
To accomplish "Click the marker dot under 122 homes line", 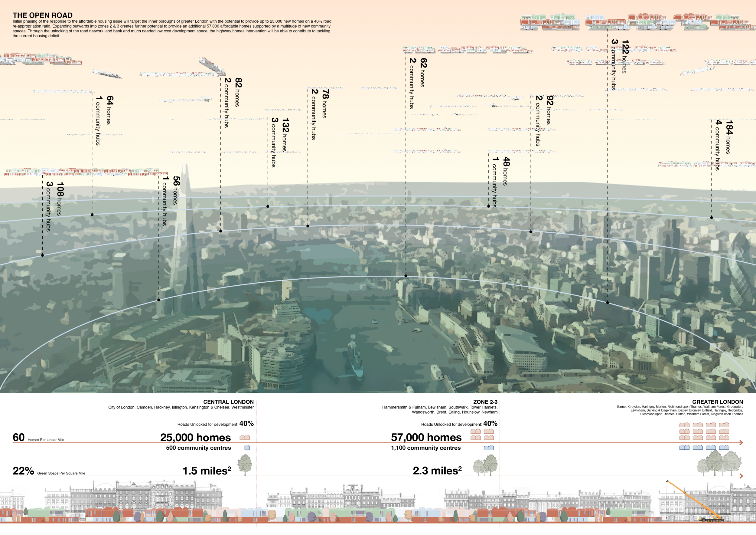I will (x=608, y=302).
